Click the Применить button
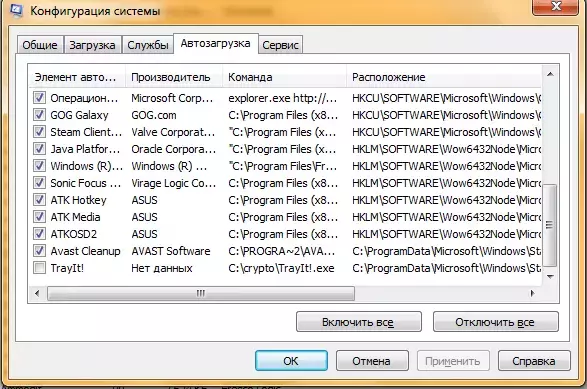The height and width of the screenshot is (389, 587). pos(453,361)
